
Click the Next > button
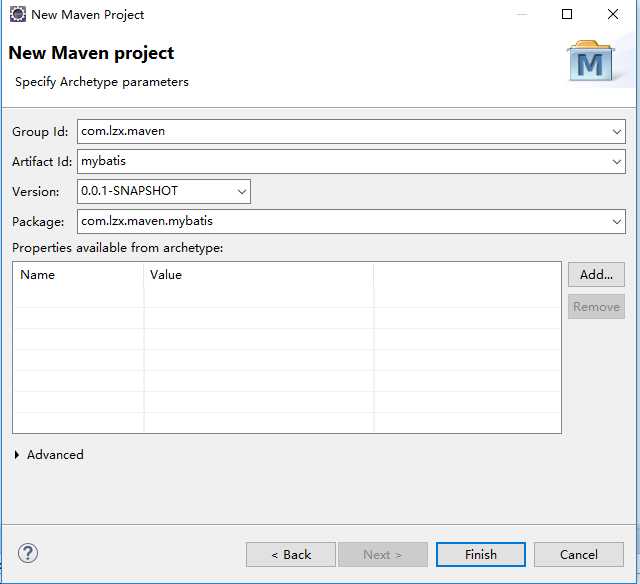coord(383,555)
